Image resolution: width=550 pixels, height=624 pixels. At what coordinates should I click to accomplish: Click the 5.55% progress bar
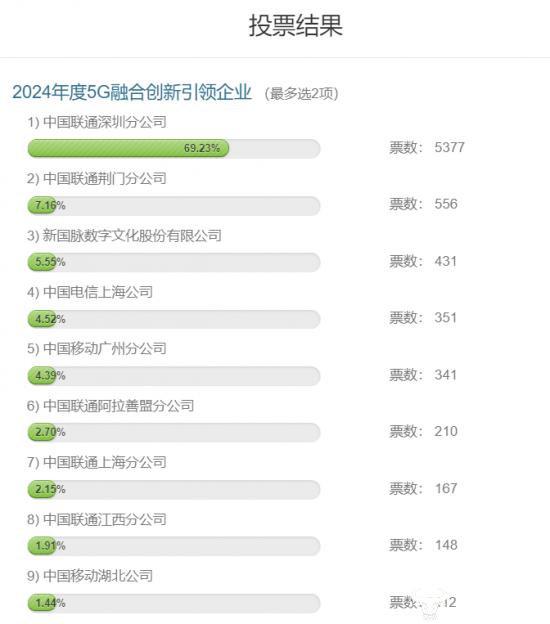tap(174, 262)
